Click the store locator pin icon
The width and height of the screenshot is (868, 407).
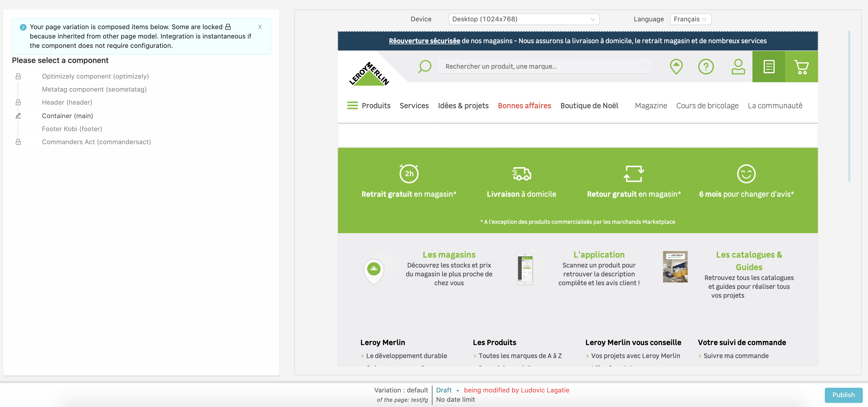point(676,66)
